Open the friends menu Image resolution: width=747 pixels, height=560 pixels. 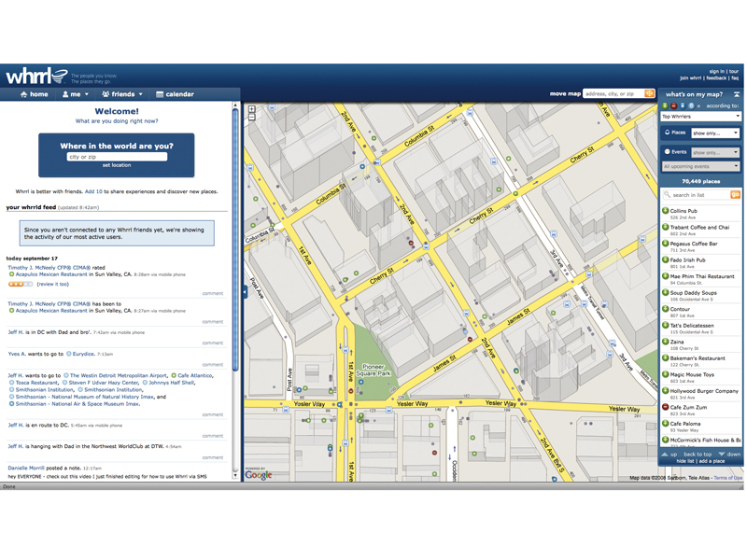(x=122, y=94)
